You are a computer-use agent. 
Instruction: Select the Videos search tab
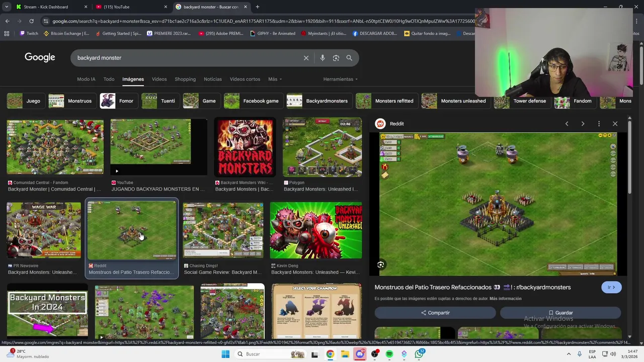[x=159, y=79]
